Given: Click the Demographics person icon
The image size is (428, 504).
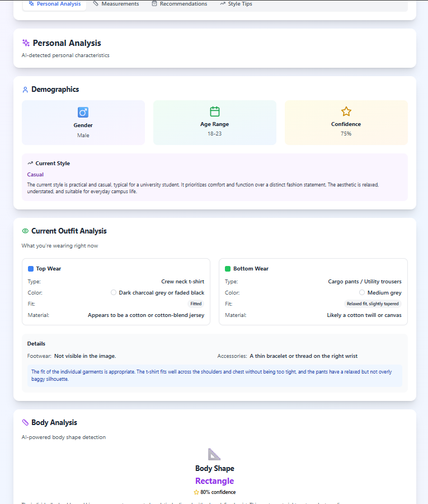Looking at the screenshot, I should [x=25, y=89].
